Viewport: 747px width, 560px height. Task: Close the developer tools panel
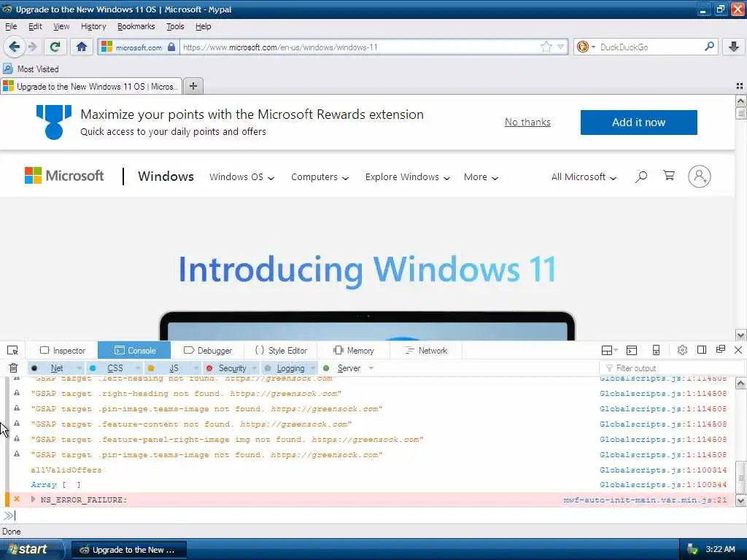pos(738,350)
